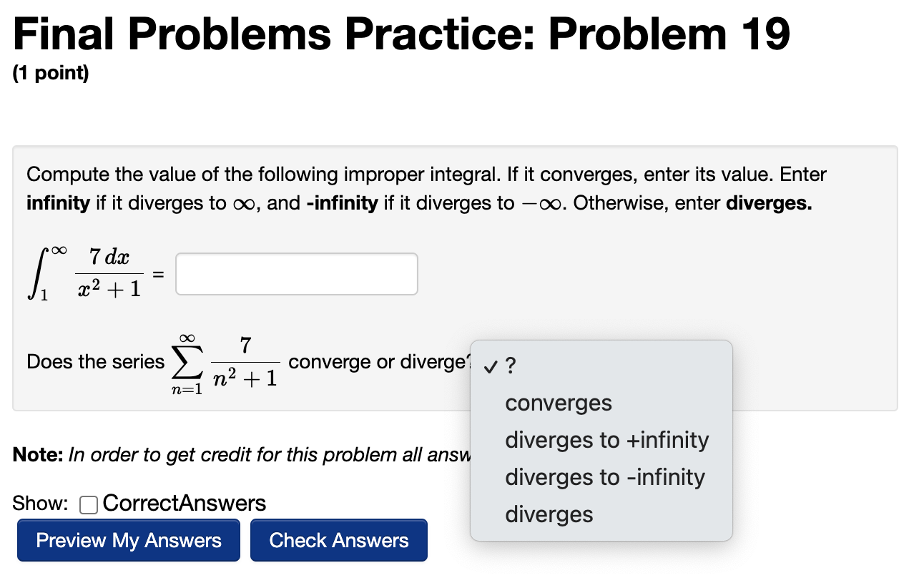Select "converges" from the dropdown menu

pyautogui.click(x=558, y=403)
